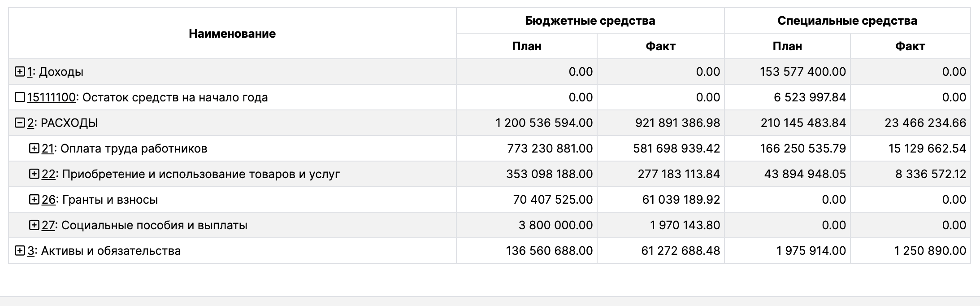The image size is (980, 306).
Task: Open code link 21
Action: 48,149
